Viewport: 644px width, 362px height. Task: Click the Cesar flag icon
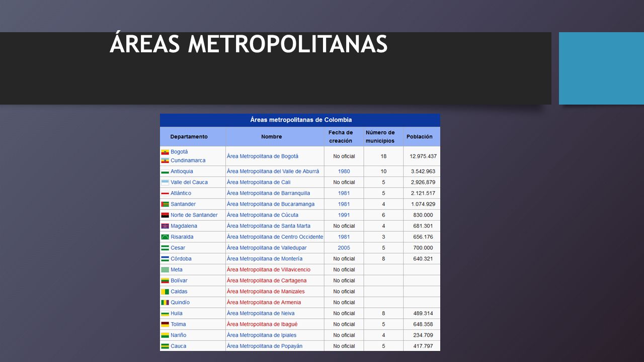165,248
